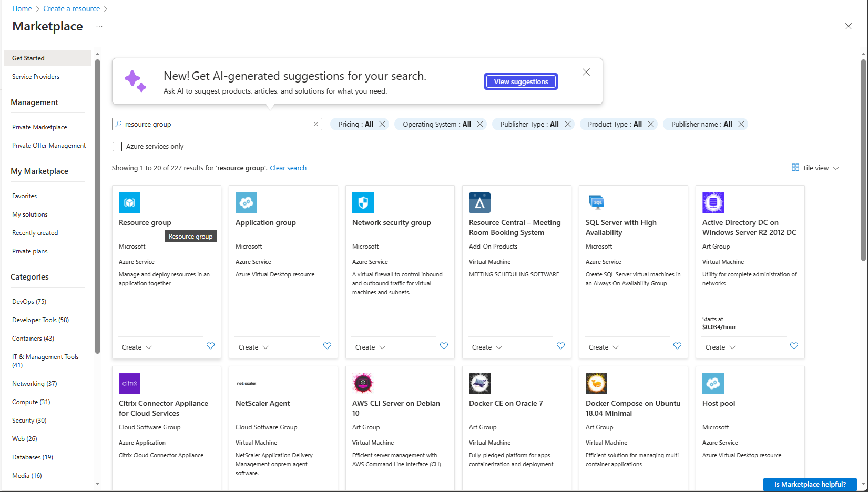Screen dimensions: 868x492
Task: Click the Application group icon
Action: click(x=246, y=202)
